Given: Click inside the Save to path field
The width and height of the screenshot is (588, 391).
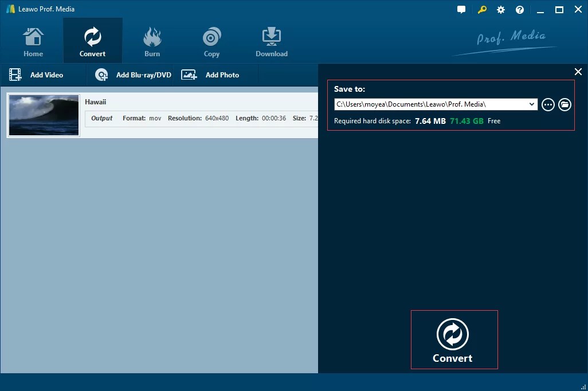Looking at the screenshot, I should (x=430, y=104).
